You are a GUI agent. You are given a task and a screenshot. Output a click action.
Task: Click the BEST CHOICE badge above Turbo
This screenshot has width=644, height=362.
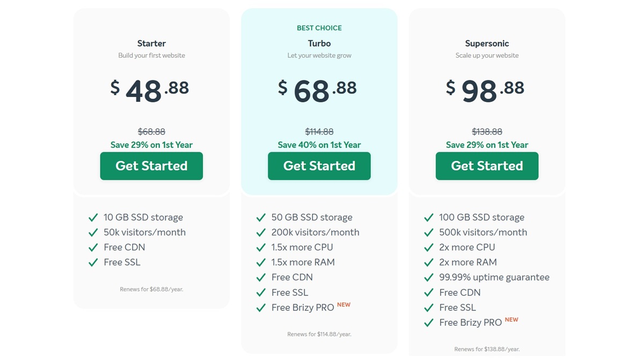(319, 28)
